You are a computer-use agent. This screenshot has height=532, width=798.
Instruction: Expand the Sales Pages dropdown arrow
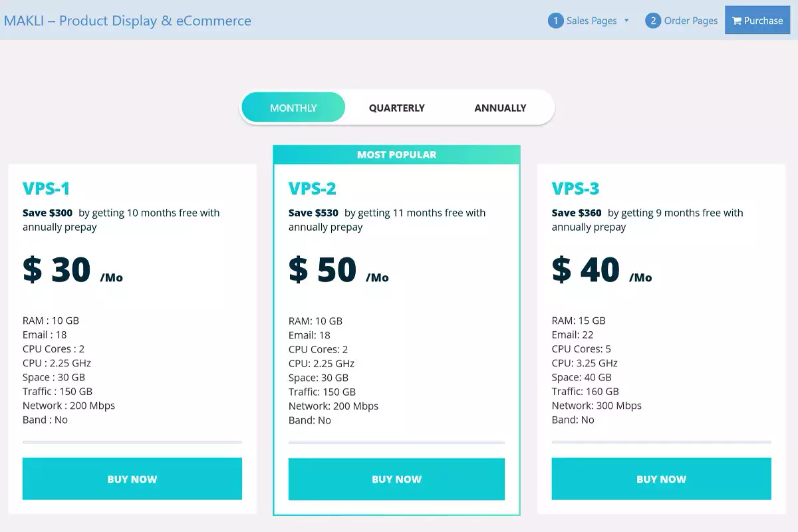click(x=626, y=21)
